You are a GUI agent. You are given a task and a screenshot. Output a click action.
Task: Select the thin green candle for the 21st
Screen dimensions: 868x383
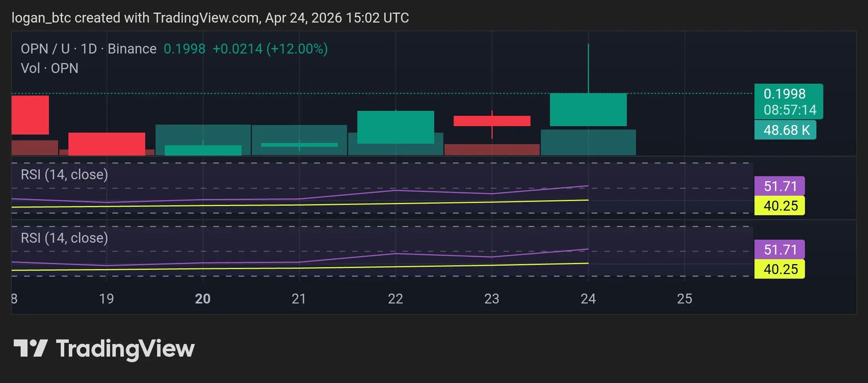point(299,145)
